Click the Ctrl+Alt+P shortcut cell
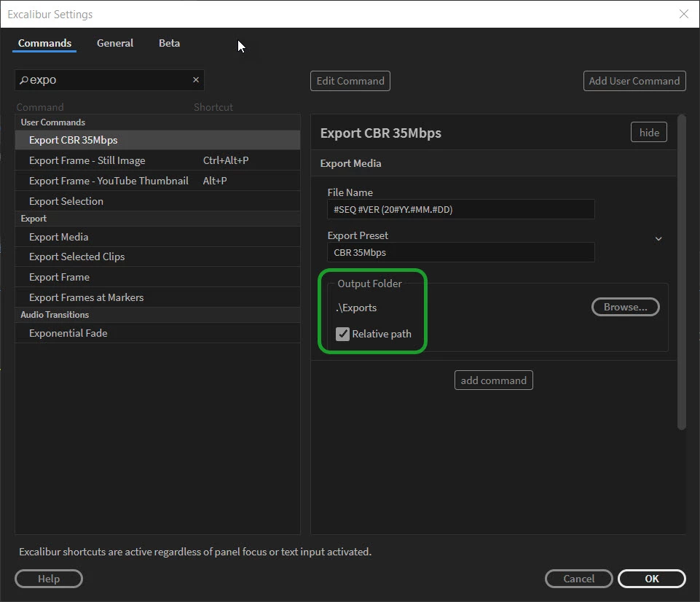The width and height of the screenshot is (700, 602). coord(226,160)
